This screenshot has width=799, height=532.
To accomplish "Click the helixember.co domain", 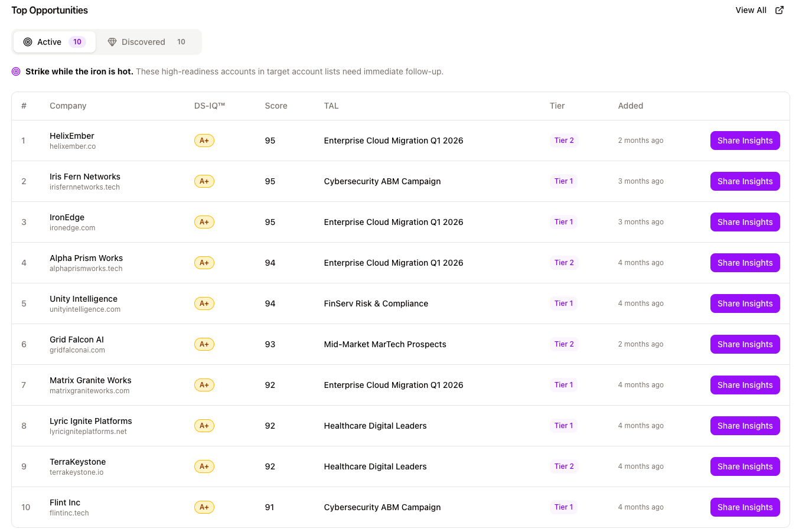I will (x=73, y=146).
